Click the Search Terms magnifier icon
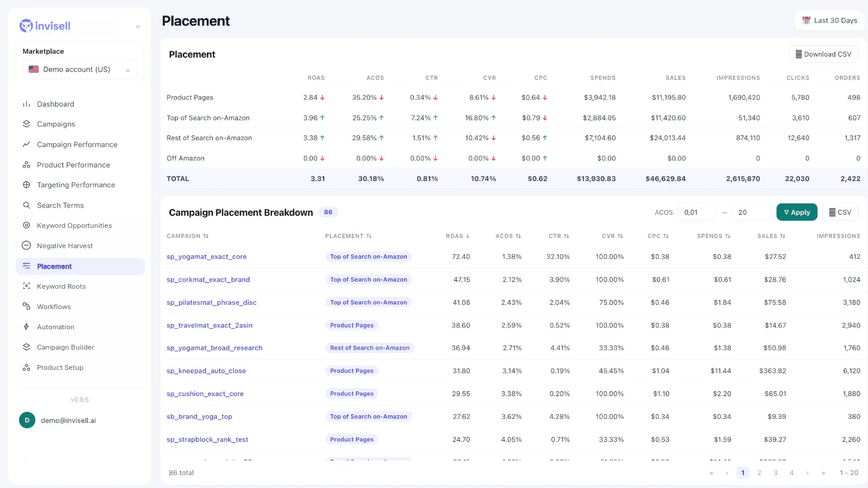The image size is (868, 488). pos(26,205)
